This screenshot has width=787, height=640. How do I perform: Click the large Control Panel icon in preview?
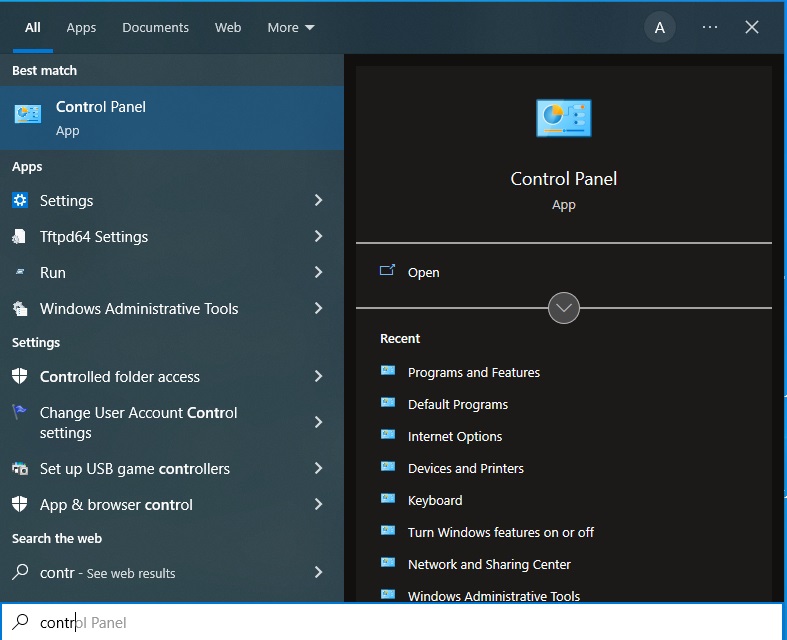563,118
